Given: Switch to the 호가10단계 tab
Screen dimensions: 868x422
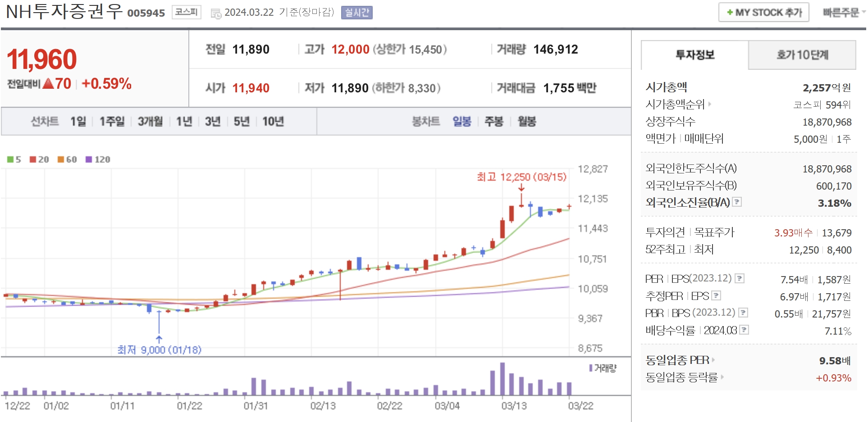Looking at the screenshot, I should [x=802, y=55].
